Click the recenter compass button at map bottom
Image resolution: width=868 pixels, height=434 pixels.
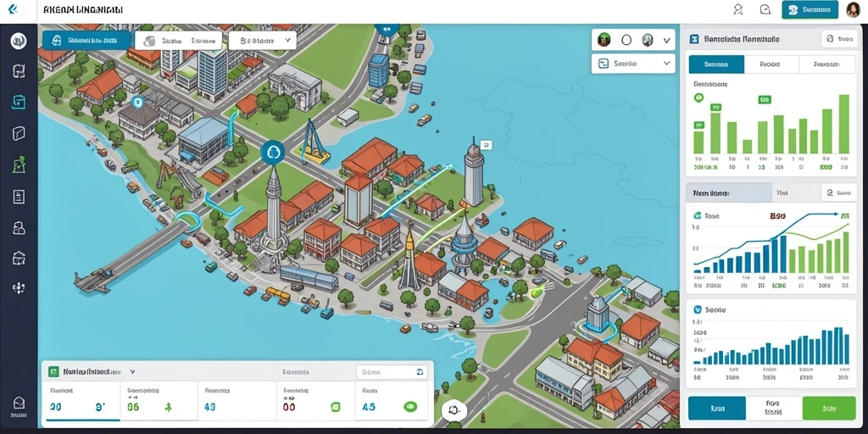[x=454, y=411]
